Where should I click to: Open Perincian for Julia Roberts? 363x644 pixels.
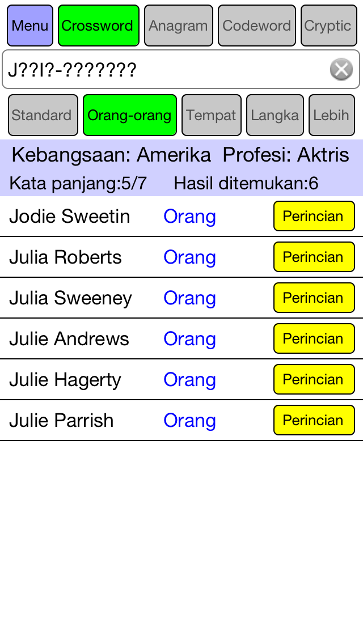click(x=314, y=257)
